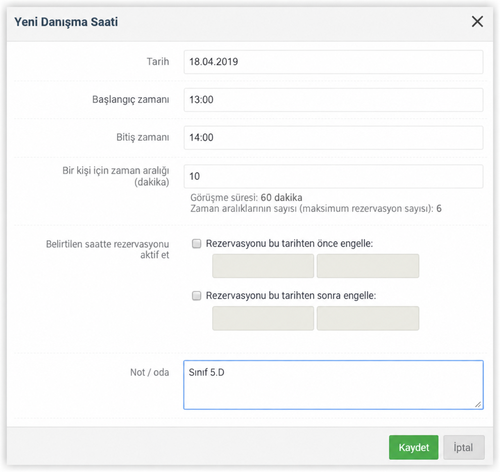This screenshot has height=472, width=500.
Task: Click the 'Rezervasyonu bu tarihten önce engelle' label text
Action: 289,244
